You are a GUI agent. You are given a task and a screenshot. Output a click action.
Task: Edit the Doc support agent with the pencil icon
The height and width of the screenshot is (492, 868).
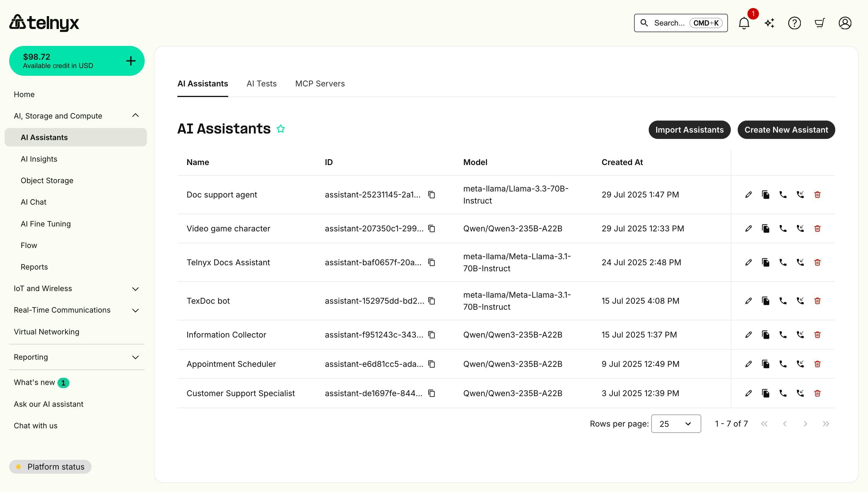click(748, 195)
